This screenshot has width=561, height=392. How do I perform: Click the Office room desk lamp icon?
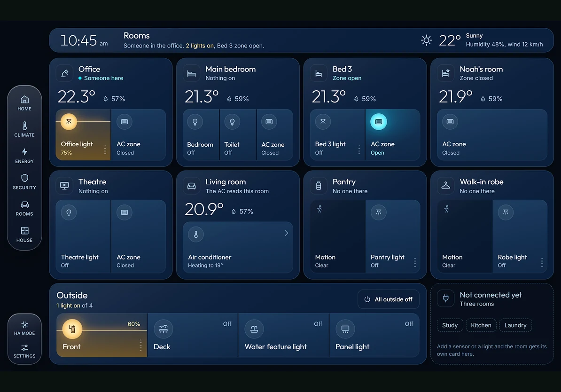(64, 73)
